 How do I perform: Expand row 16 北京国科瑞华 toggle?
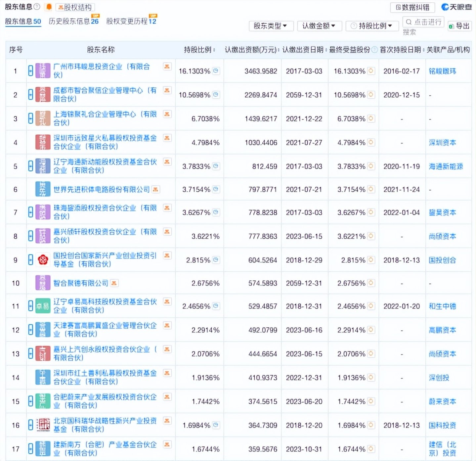(x=30, y=425)
